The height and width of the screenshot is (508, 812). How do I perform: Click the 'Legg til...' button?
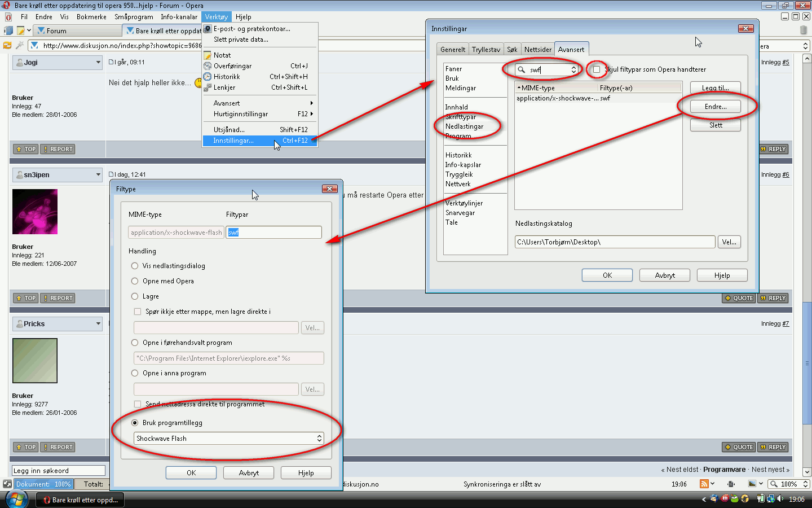tap(716, 88)
